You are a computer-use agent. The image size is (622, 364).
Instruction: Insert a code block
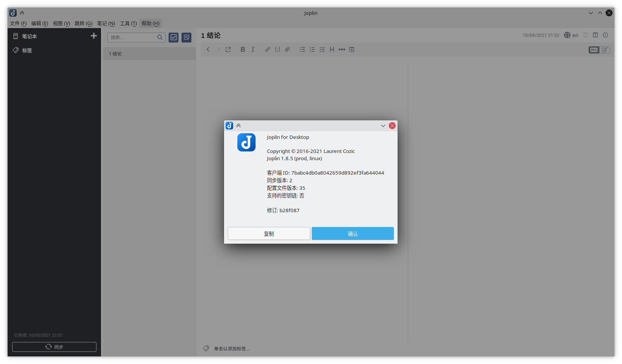tap(278, 49)
